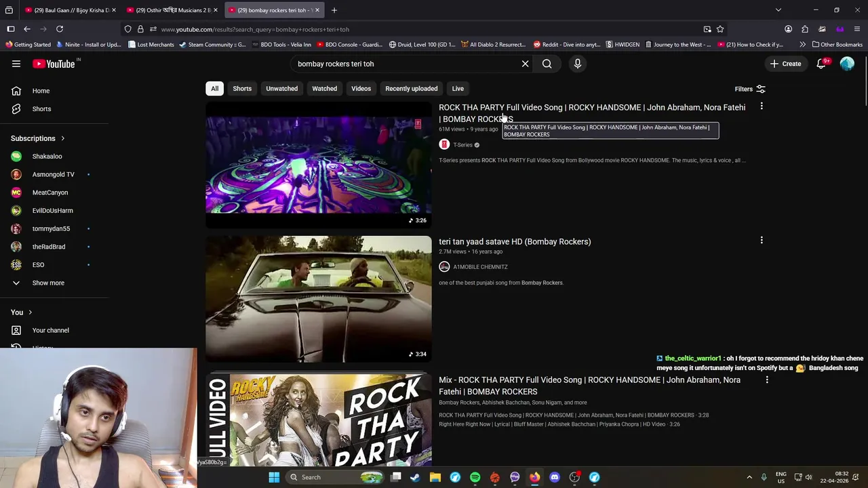Play the teri tan yaad satave thumbnail
The height and width of the screenshot is (488, 868).
(x=319, y=299)
